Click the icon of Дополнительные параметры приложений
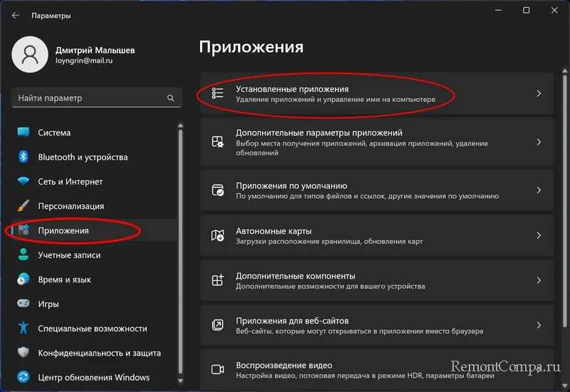The width and height of the screenshot is (570, 392). pos(217,142)
